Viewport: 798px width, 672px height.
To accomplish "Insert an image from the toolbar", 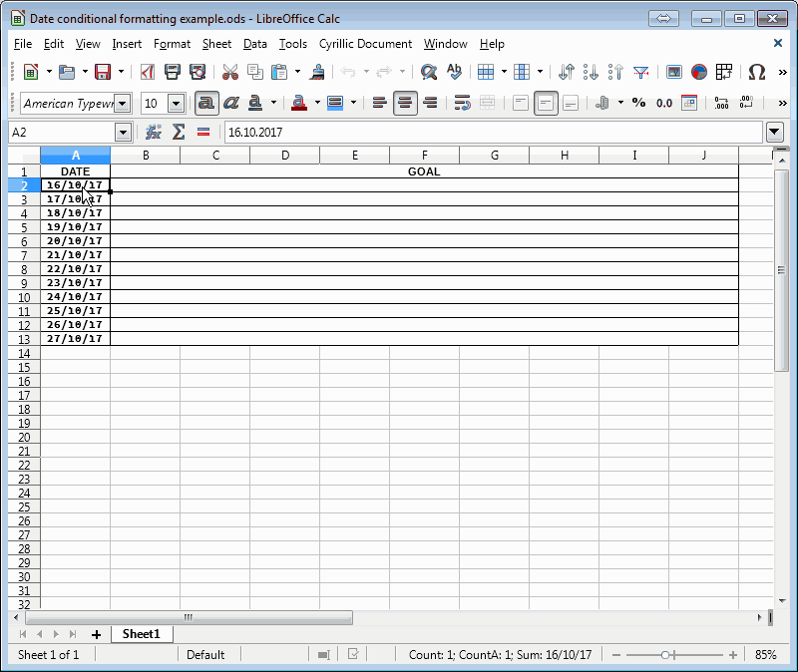I will [671, 72].
